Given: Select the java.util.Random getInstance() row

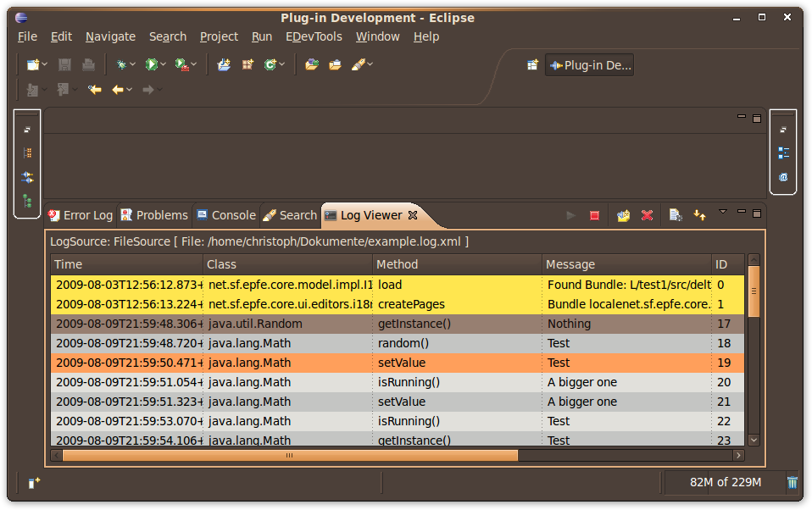Looking at the screenshot, I should coord(398,324).
